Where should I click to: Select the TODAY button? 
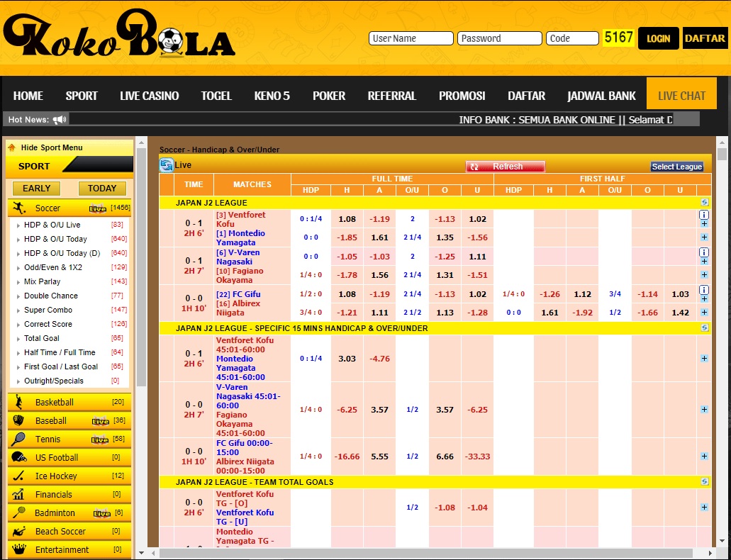[102, 189]
